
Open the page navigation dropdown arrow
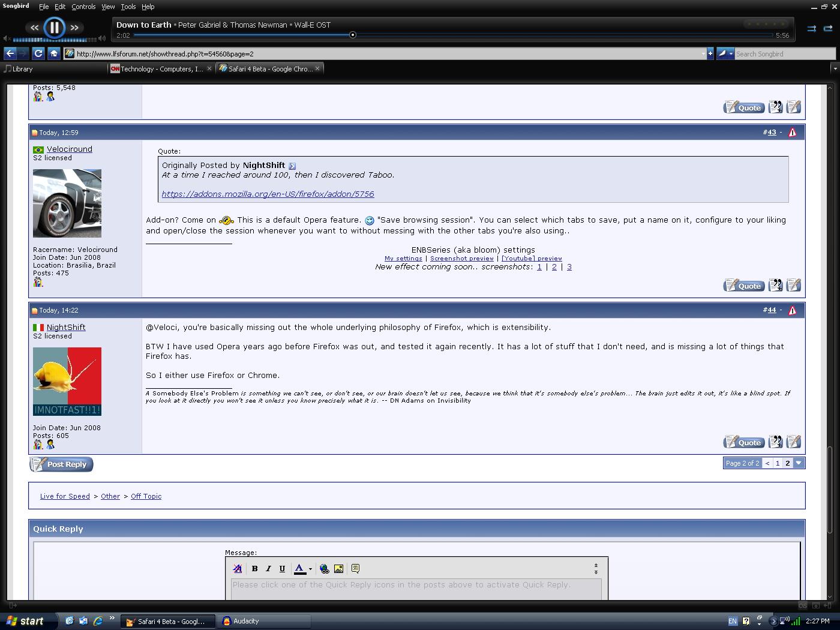point(799,463)
